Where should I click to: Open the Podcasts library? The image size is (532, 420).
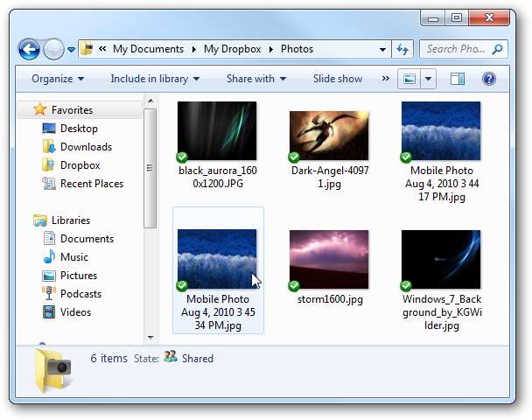[x=80, y=294]
